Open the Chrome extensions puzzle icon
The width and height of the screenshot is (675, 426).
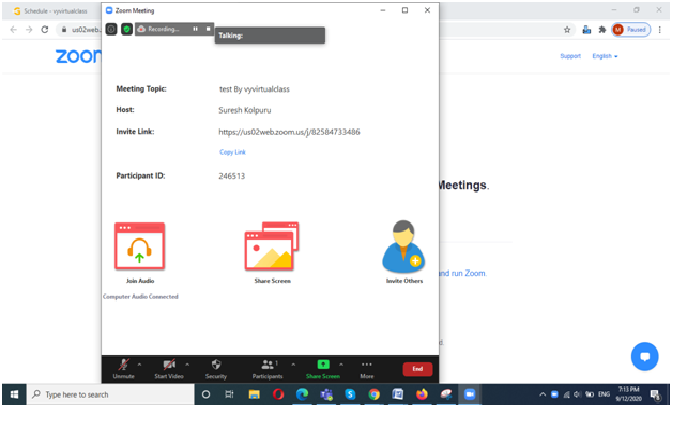coord(602,30)
